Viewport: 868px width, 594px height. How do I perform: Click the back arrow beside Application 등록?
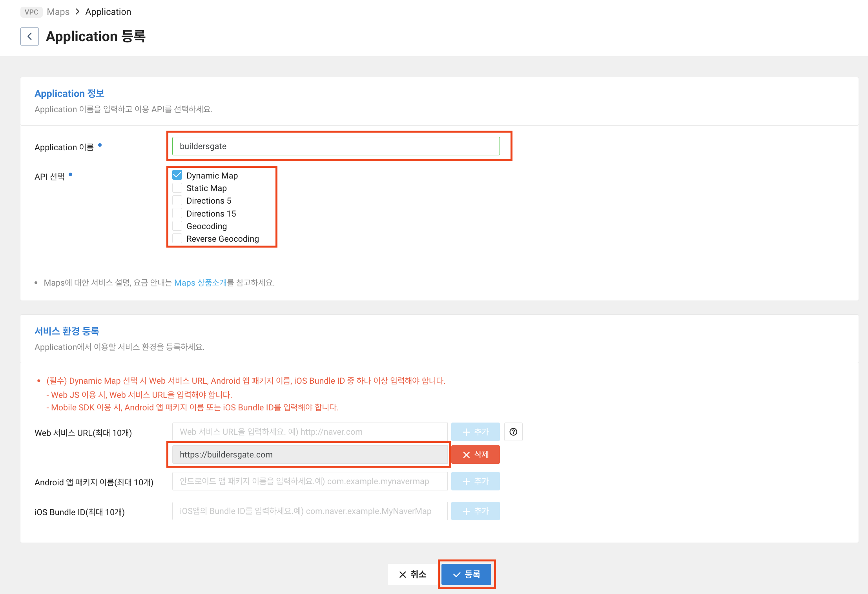coord(29,36)
